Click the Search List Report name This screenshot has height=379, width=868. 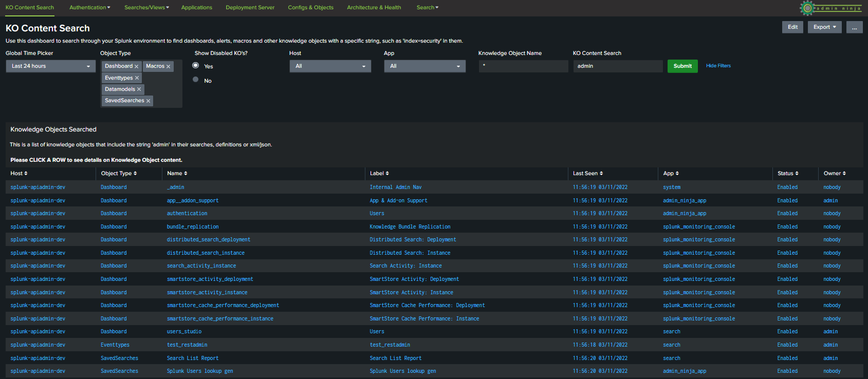point(193,358)
